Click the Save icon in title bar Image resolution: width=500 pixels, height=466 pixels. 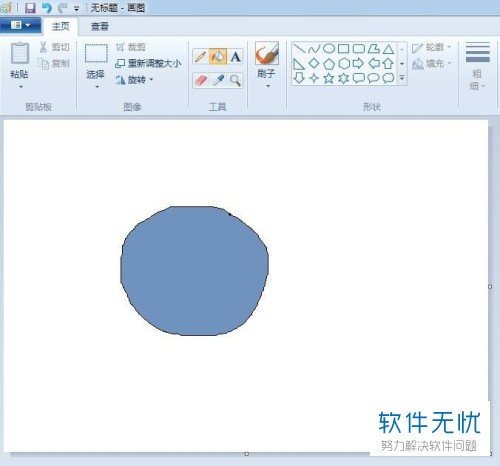(30, 8)
